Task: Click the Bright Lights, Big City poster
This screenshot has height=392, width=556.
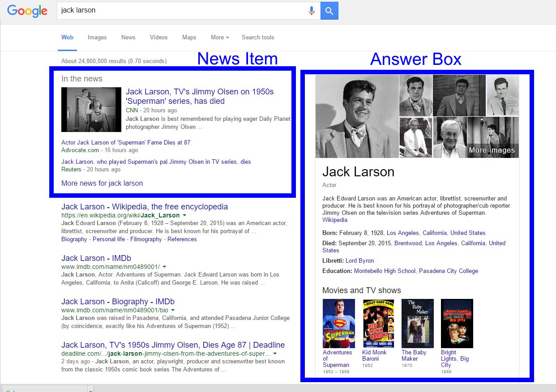Action: click(457, 324)
